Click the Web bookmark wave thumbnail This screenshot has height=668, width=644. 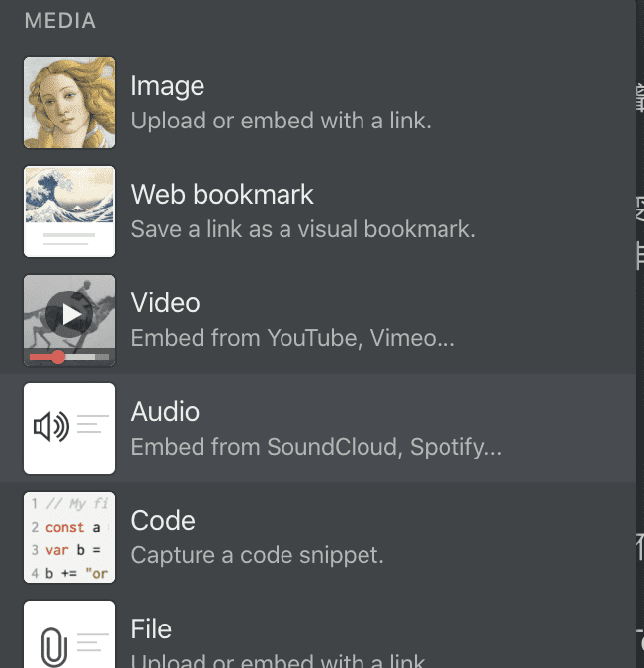tap(69, 211)
